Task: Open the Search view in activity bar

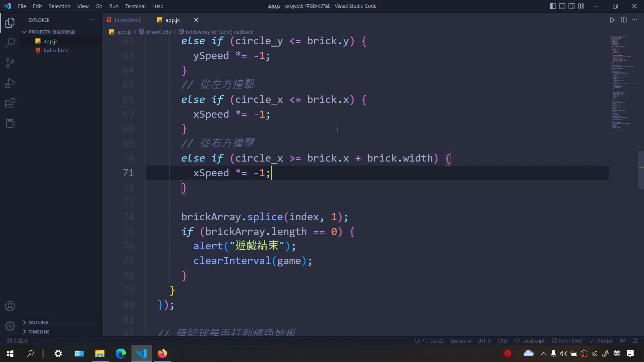Action: coord(10,43)
